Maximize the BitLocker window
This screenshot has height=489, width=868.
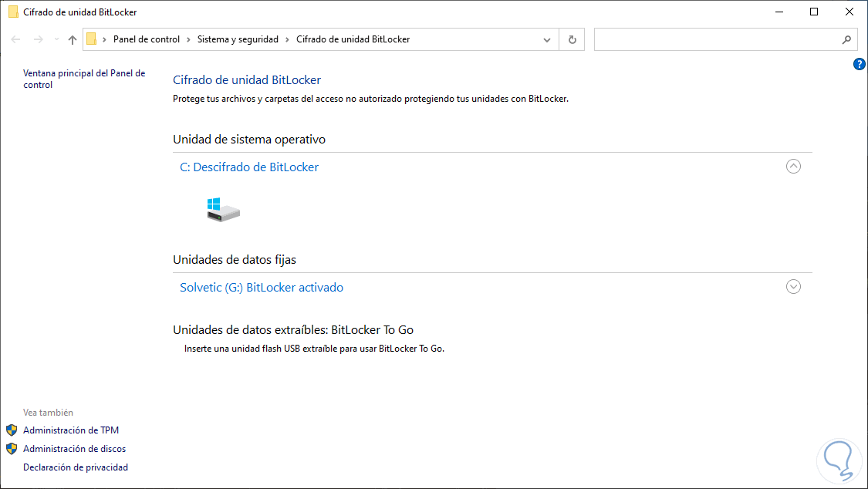tap(814, 12)
